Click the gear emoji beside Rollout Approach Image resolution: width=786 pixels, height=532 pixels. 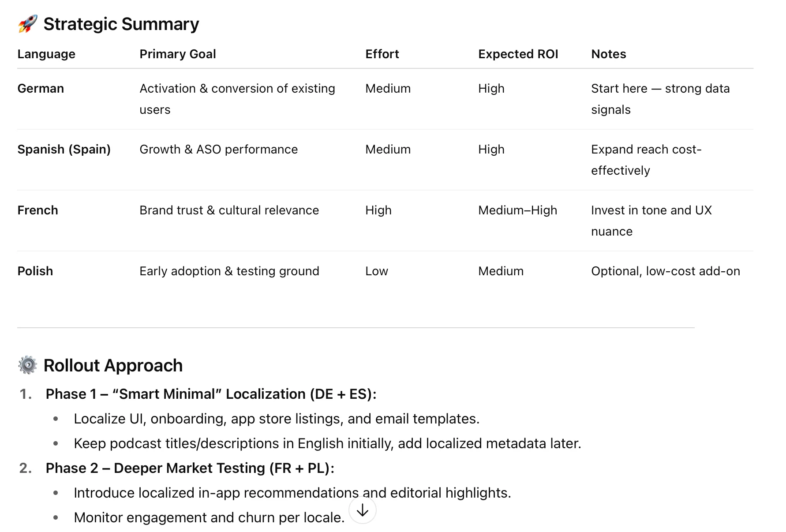(27, 365)
